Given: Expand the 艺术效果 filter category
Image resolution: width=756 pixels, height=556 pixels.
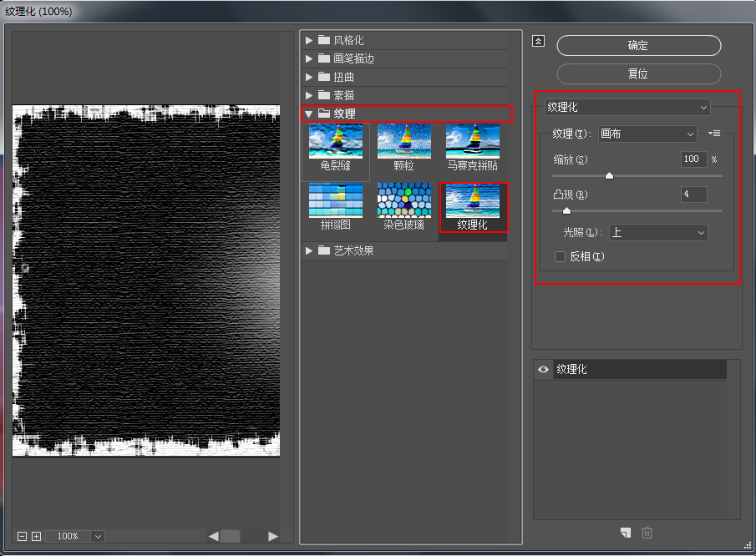Looking at the screenshot, I should pos(308,250).
